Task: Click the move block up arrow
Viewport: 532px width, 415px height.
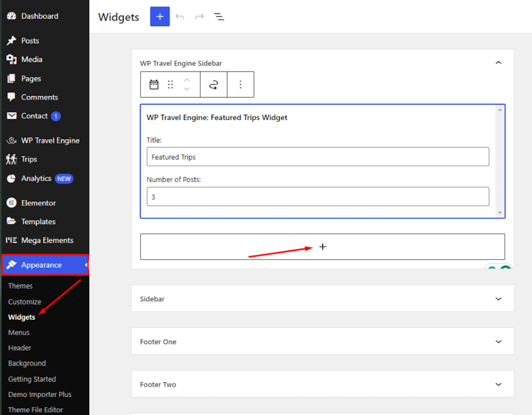Action: coord(187,80)
